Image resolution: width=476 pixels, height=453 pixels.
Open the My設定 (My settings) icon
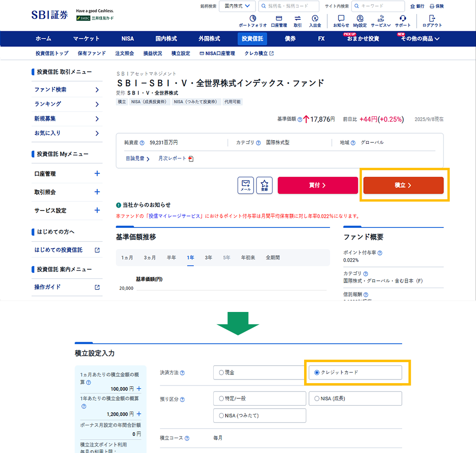[359, 21]
